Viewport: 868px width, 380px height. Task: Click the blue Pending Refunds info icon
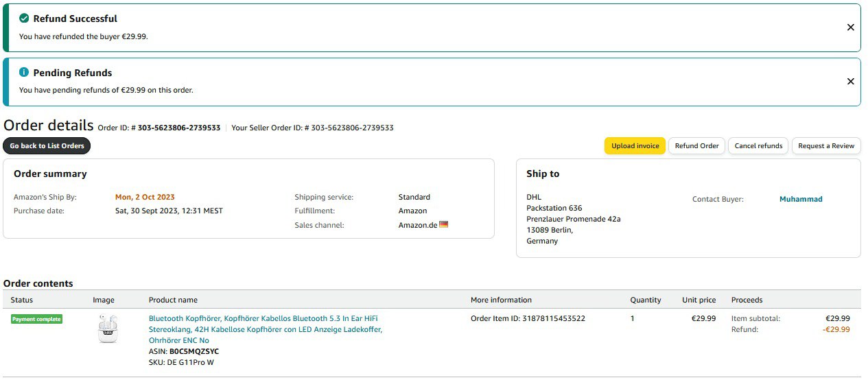[24, 73]
